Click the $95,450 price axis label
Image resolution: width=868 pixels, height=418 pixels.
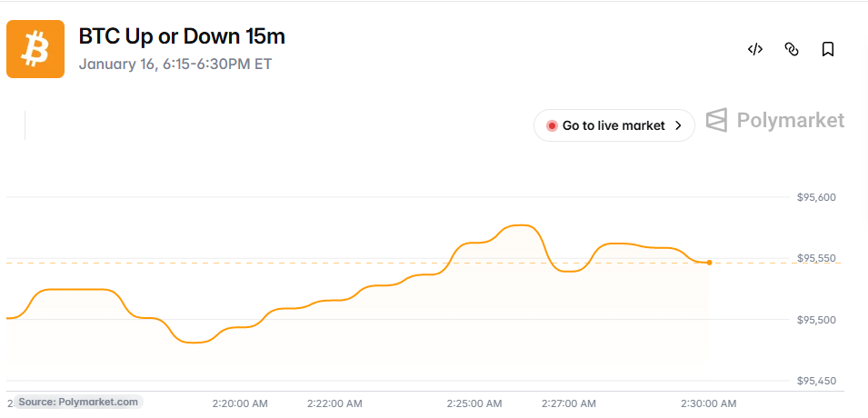816,381
